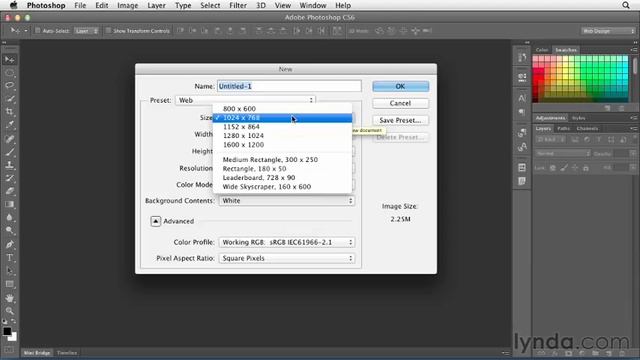640x360 pixels.
Task: Toggle lock image pixels brush icon
Action: (x=564, y=168)
